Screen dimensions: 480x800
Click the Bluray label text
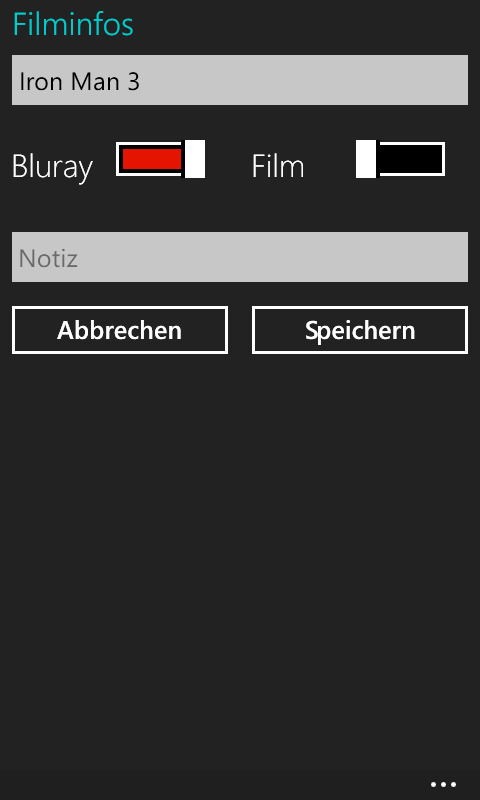(53, 167)
